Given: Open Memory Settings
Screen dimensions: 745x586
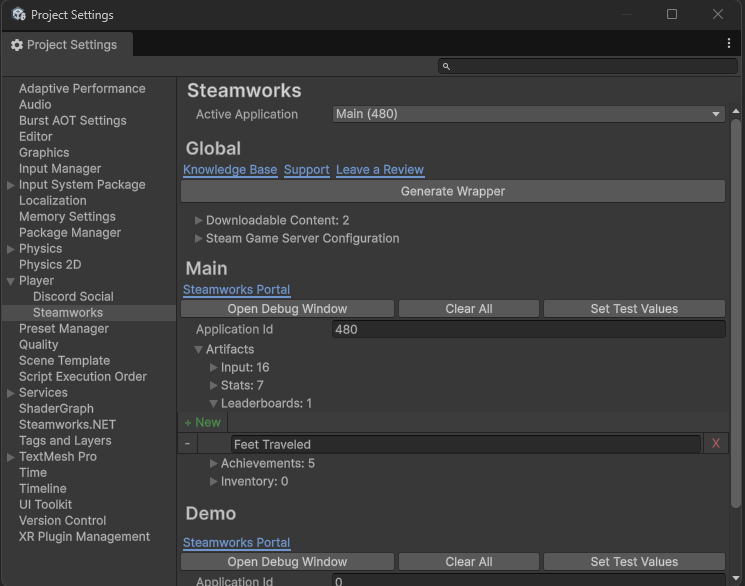Looking at the screenshot, I should [67, 217].
